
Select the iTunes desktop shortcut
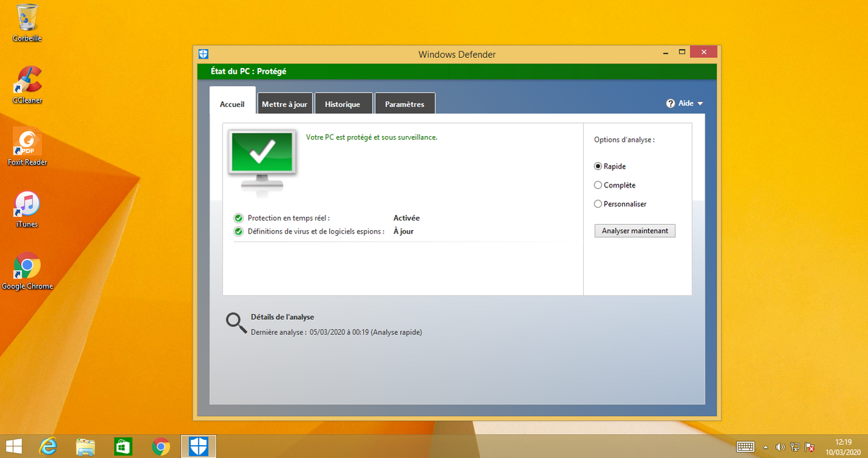27,209
